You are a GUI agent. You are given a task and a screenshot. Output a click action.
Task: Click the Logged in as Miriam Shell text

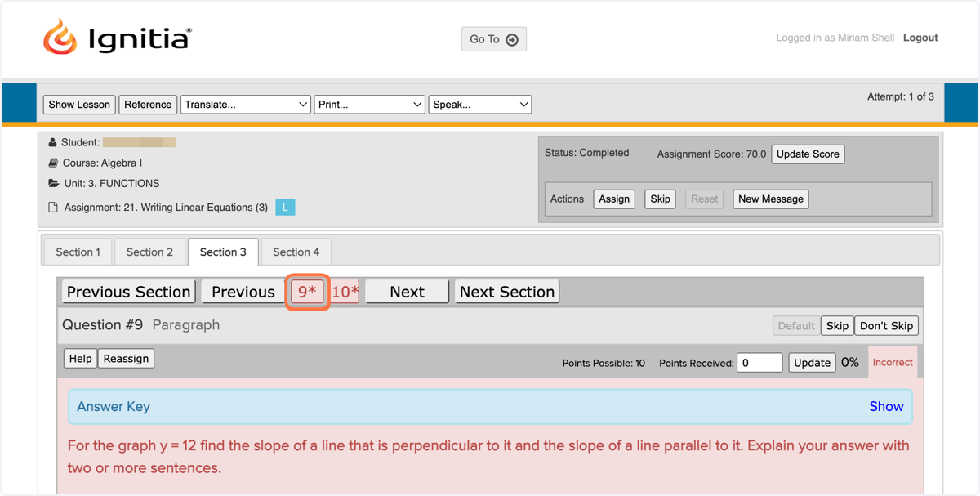click(x=835, y=38)
